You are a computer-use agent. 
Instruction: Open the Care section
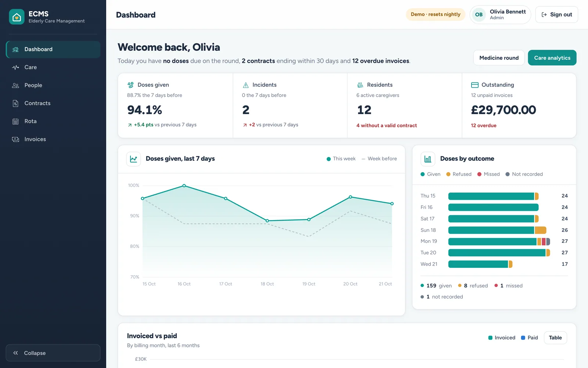(x=53, y=67)
